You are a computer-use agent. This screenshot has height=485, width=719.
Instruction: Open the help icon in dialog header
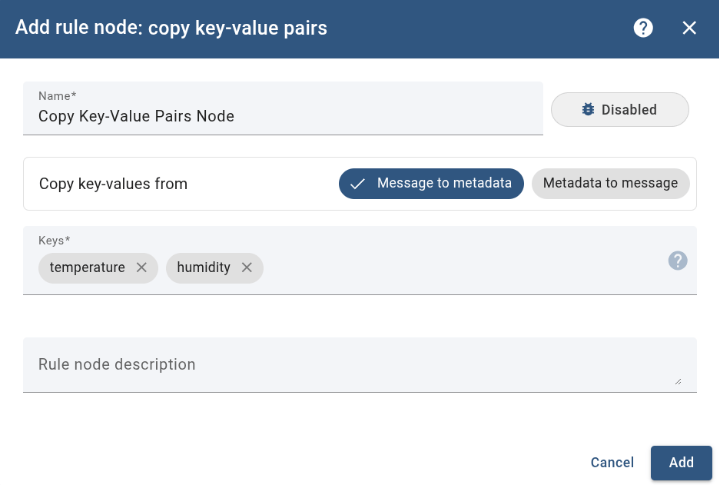643,28
